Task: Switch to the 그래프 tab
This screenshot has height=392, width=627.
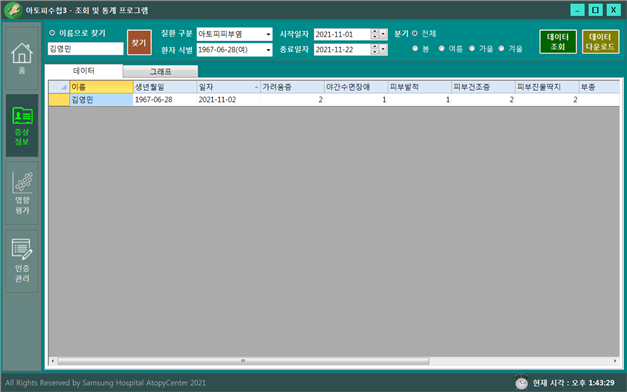Action: pos(160,72)
